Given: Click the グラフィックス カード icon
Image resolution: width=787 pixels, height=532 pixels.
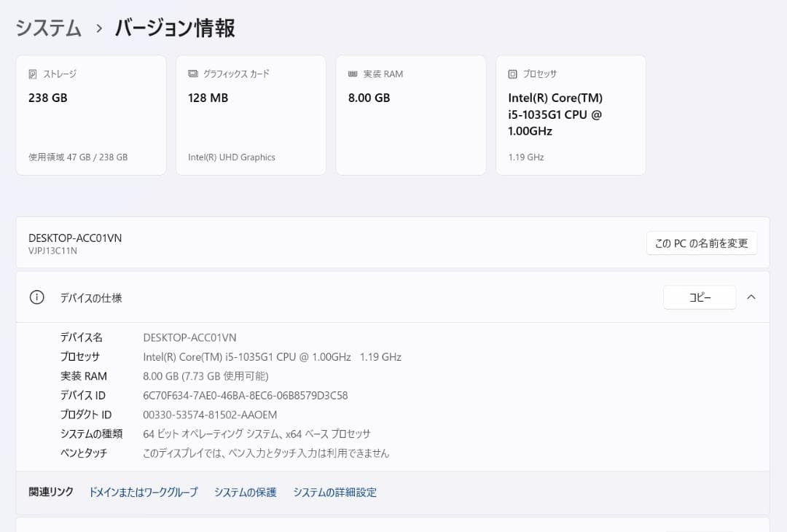Looking at the screenshot, I should tap(191, 73).
